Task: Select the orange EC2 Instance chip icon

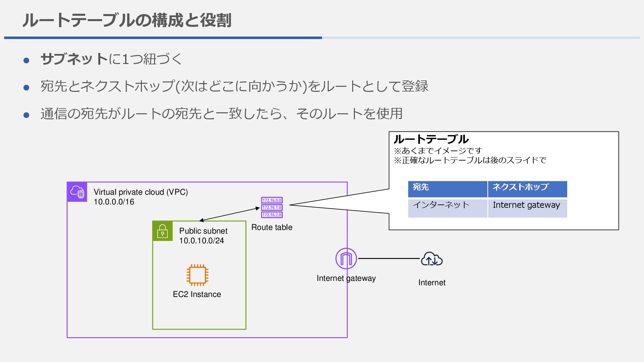Action: 198,275
